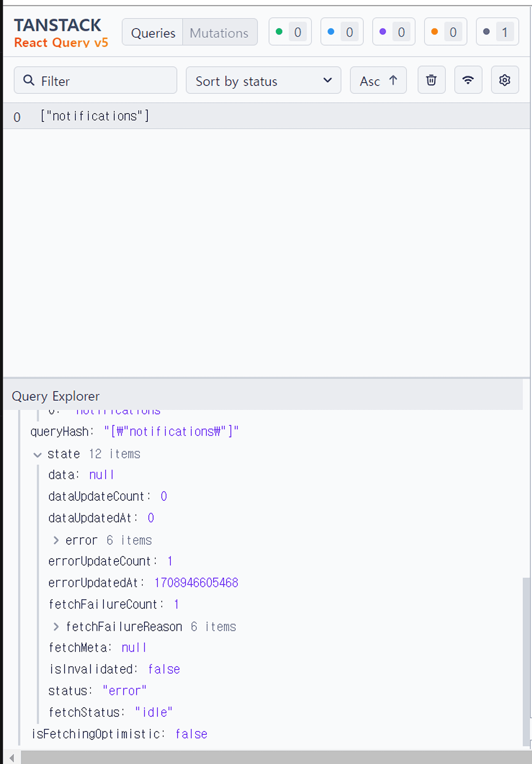Toggle the gray inactive status filter
The height and width of the screenshot is (764, 532).
point(497,32)
